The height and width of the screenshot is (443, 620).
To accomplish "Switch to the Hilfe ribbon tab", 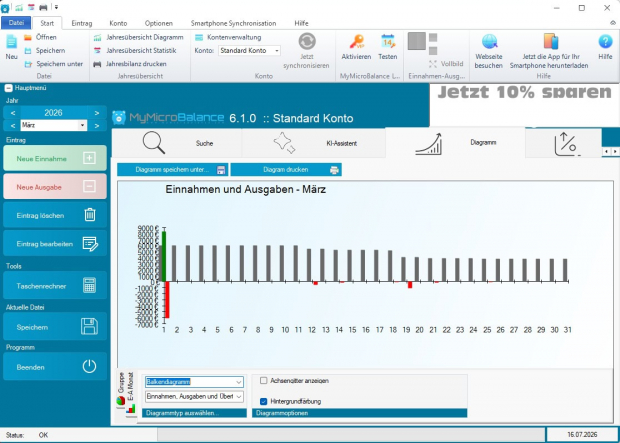I will 301,23.
